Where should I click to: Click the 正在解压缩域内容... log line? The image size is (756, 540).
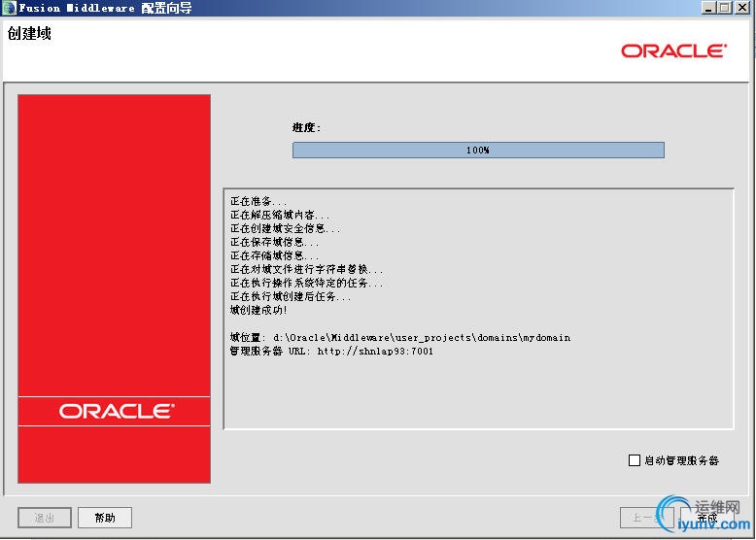click(280, 215)
